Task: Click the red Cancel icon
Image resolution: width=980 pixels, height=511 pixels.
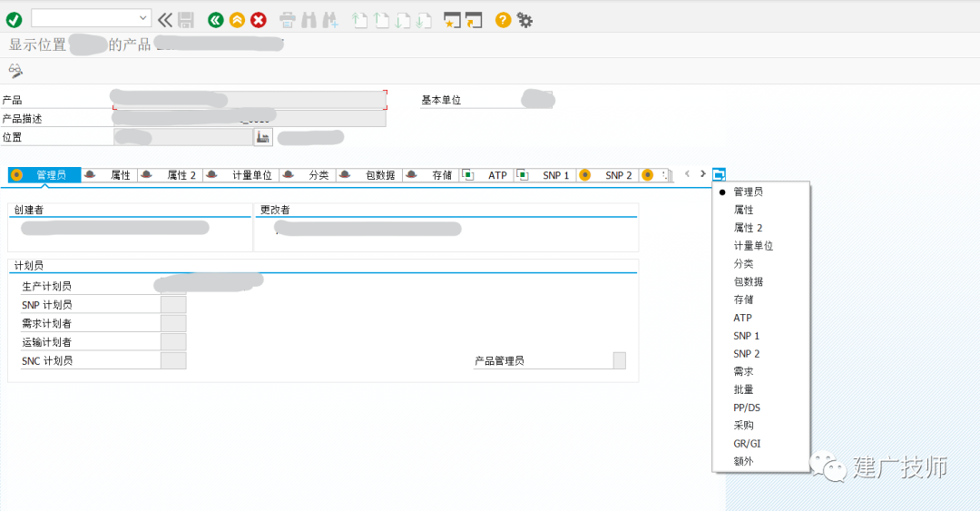Action: (258, 20)
